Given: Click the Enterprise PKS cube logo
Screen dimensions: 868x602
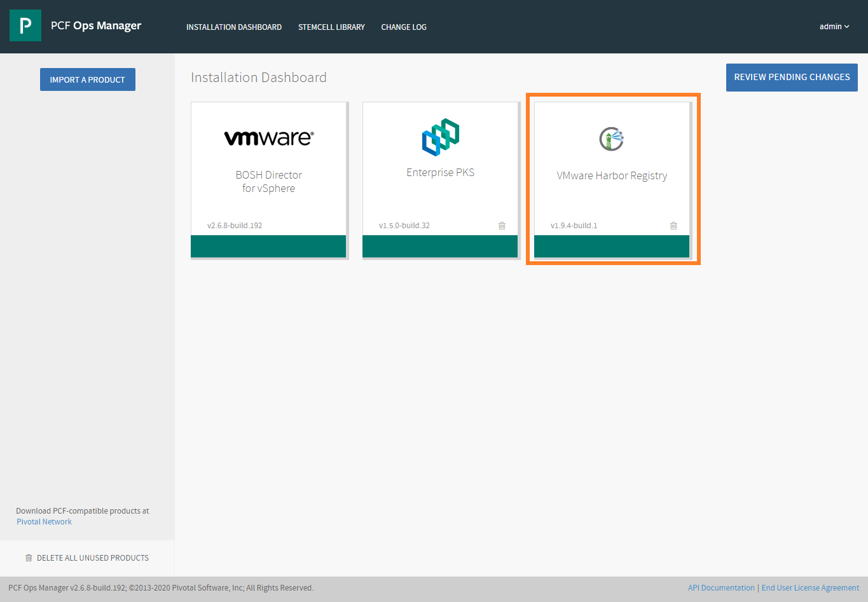Looking at the screenshot, I should coord(440,137).
